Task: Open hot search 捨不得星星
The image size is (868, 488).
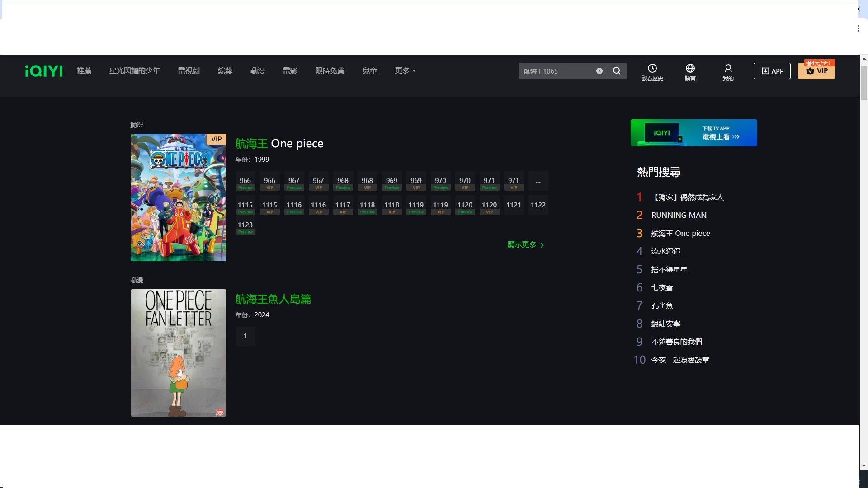Action: tap(669, 270)
